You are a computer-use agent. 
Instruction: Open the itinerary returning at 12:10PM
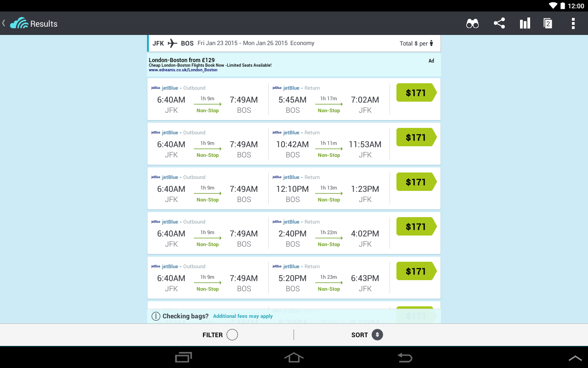[x=294, y=189]
